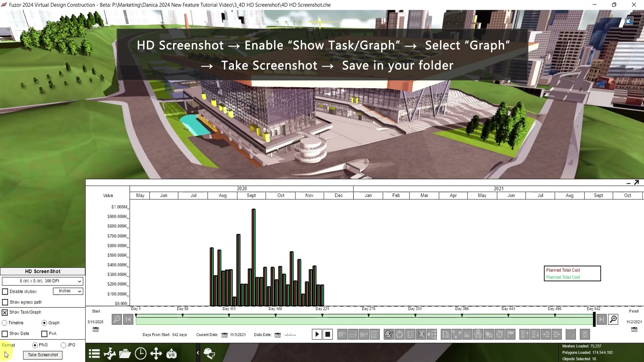Click the Take Screenshot button
Image resolution: width=644 pixels, height=362 pixels.
pyautogui.click(x=43, y=355)
